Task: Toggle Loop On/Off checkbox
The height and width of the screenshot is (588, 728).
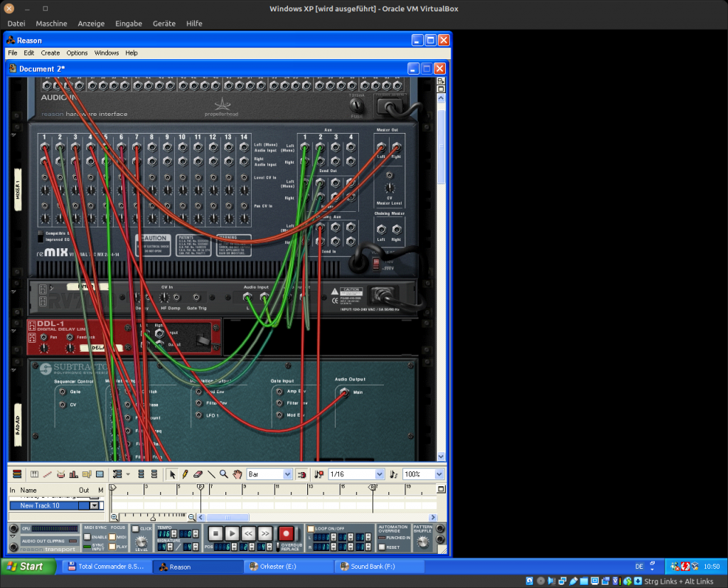Action: tap(311, 529)
